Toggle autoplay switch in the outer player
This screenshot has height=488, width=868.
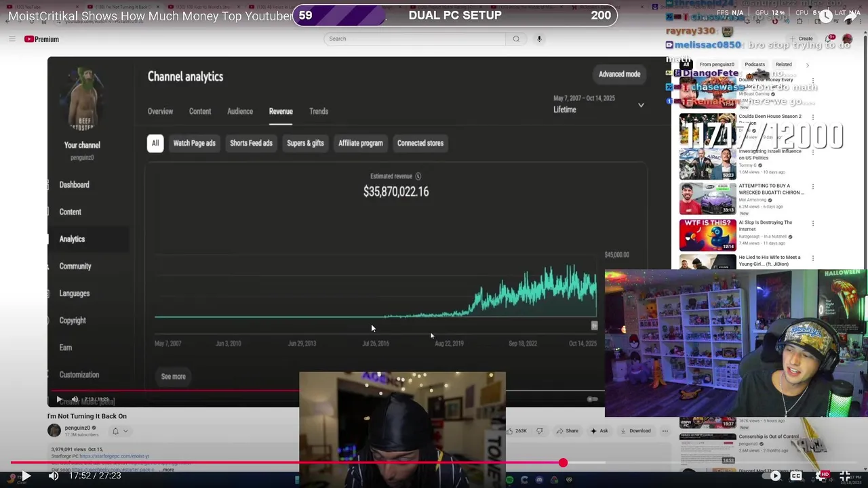(772, 476)
